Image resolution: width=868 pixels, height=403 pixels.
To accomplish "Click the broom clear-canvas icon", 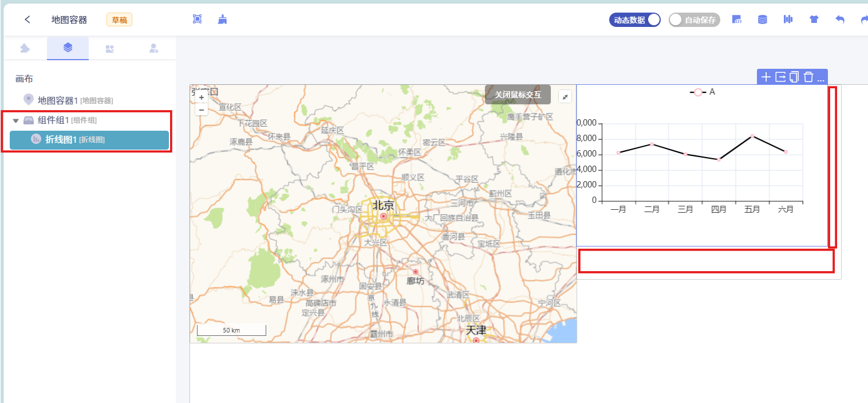I will click(x=223, y=19).
